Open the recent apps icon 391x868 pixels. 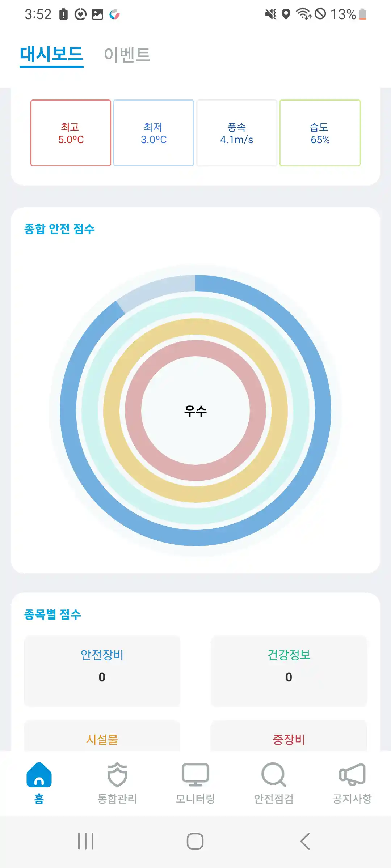click(86, 841)
